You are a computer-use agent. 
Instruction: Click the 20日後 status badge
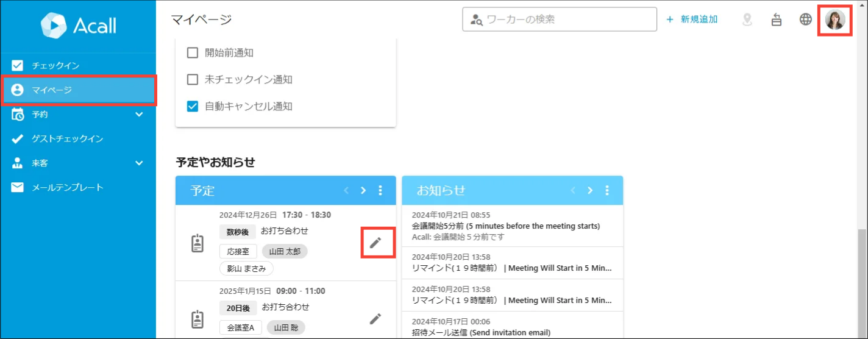(238, 308)
